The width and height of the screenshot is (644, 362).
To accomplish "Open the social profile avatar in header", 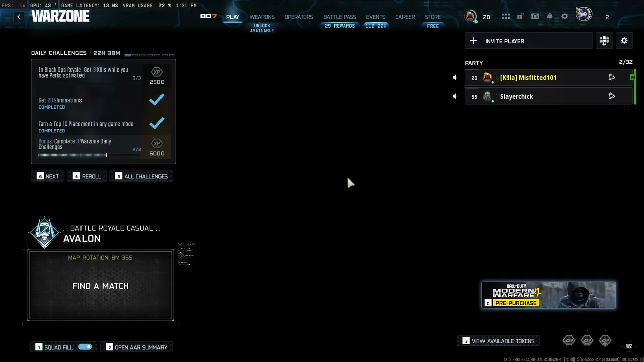I will (584, 15).
